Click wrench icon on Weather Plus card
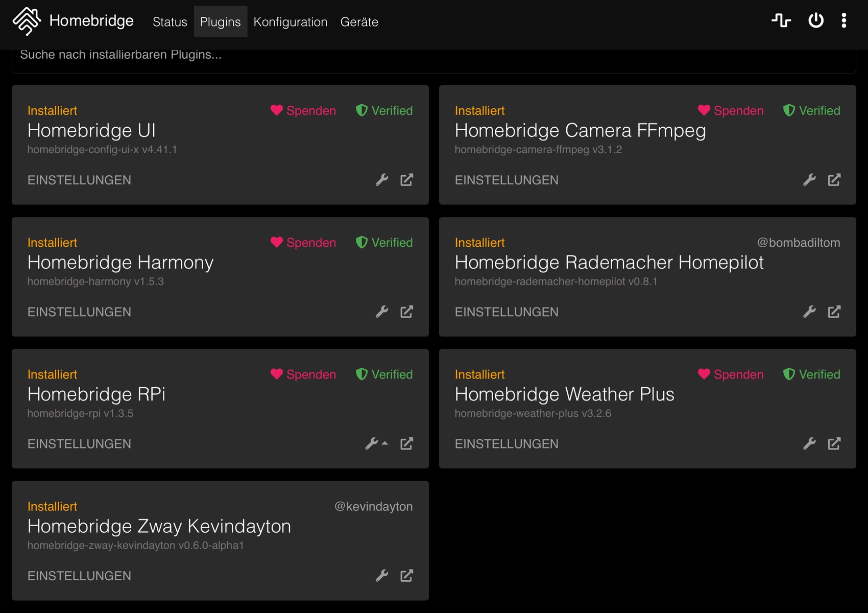868x613 pixels. coord(809,443)
